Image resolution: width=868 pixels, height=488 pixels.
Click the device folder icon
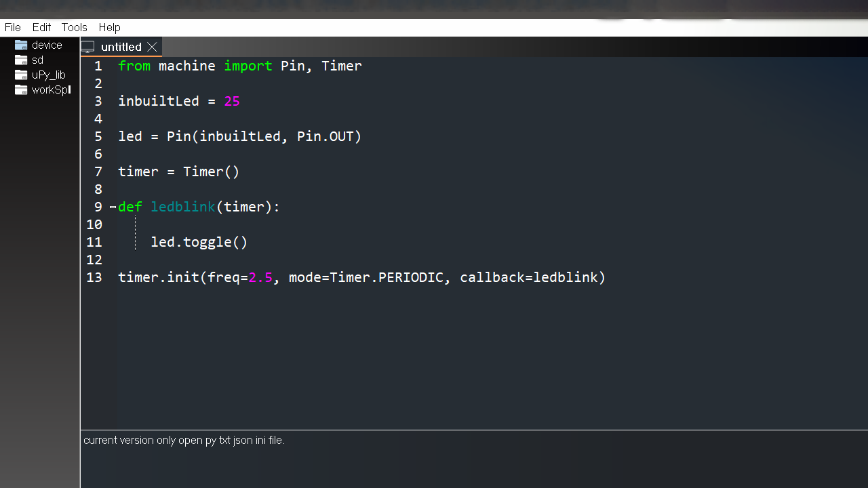tap(21, 45)
